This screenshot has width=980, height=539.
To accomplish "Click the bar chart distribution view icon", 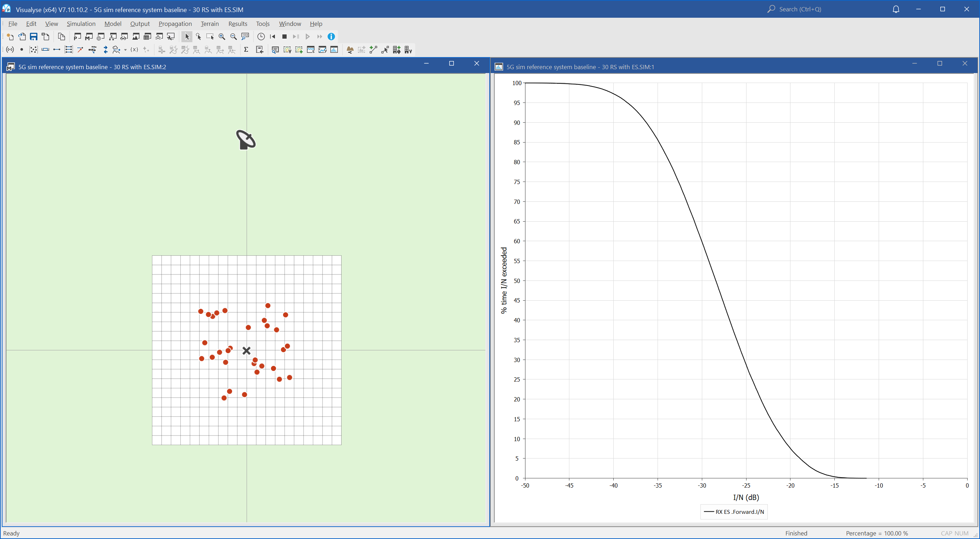I will (334, 50).
